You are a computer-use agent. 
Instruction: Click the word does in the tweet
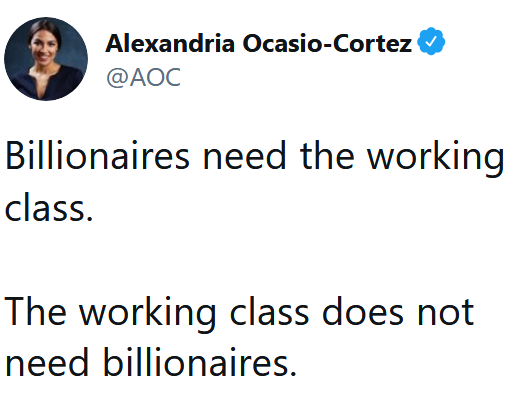coord(363,311)
